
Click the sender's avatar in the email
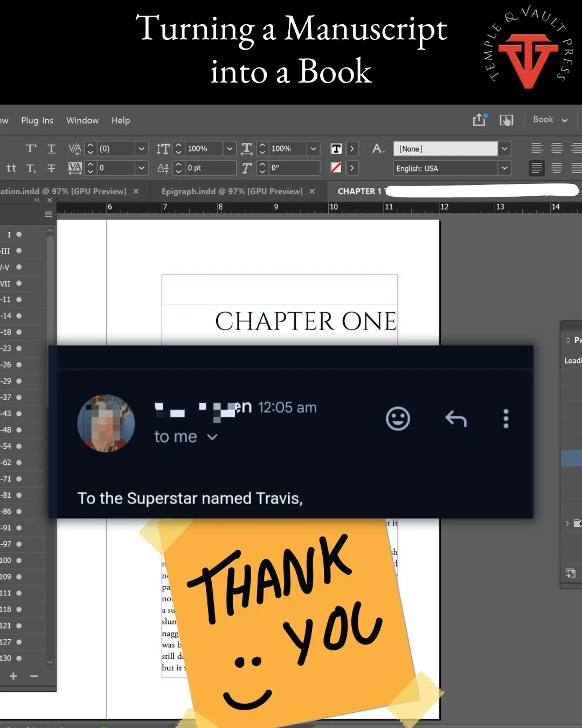[x=106, y=423]
